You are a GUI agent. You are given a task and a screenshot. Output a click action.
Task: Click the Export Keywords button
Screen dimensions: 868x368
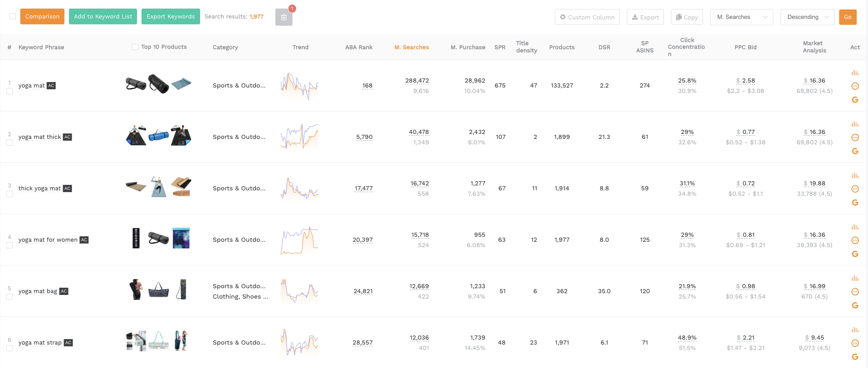pos(170,17)
